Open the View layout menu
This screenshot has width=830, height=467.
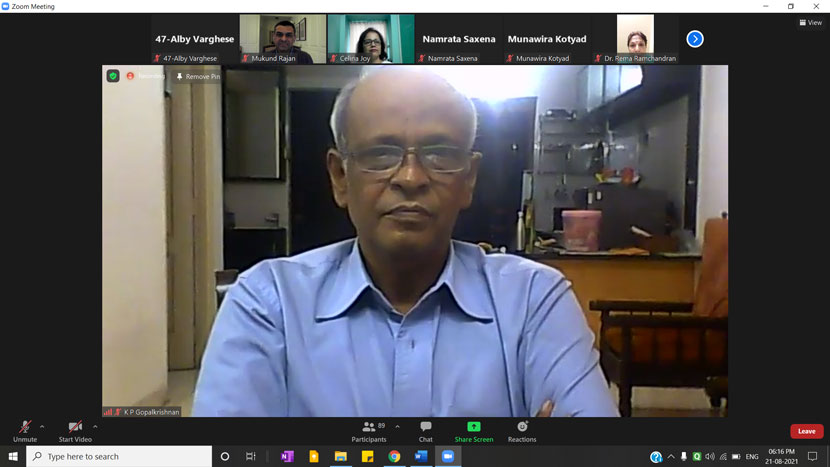coord(810,22)
